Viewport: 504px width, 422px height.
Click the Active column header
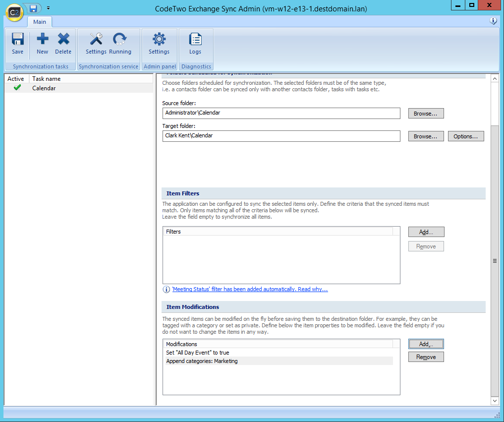[x=17, y=78]
